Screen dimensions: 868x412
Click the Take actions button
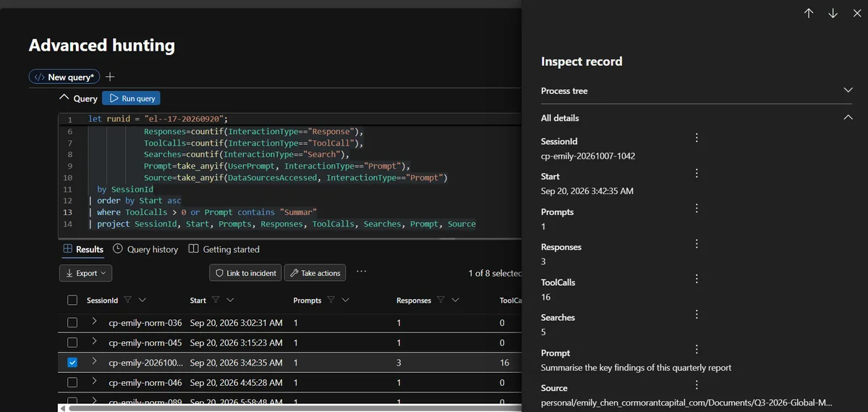tap(315, 273)
